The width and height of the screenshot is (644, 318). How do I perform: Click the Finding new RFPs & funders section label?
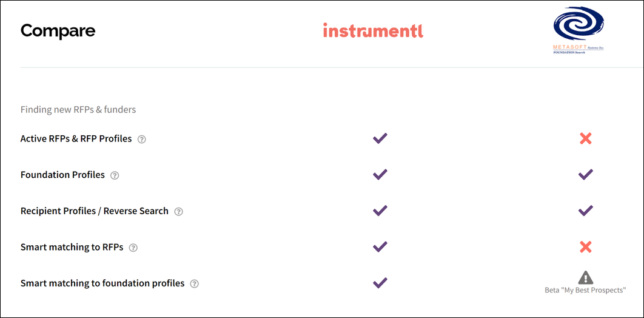tap(78, 110)
